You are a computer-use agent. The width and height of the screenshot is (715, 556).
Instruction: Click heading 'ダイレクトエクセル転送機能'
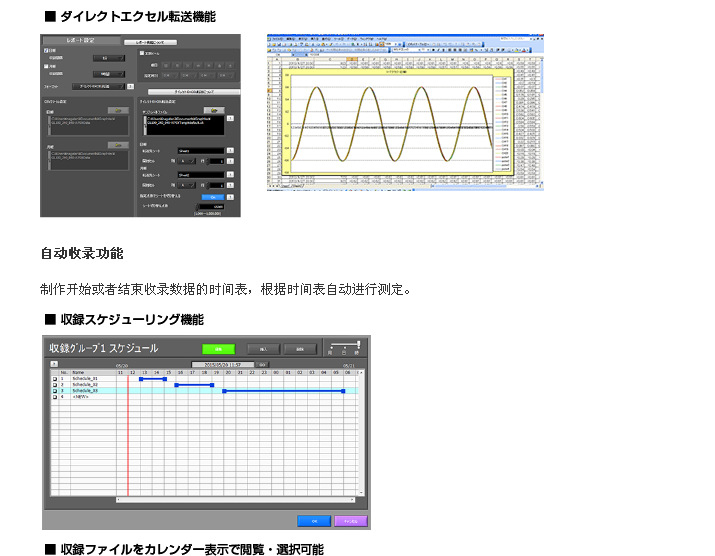[x=138, y=17]
